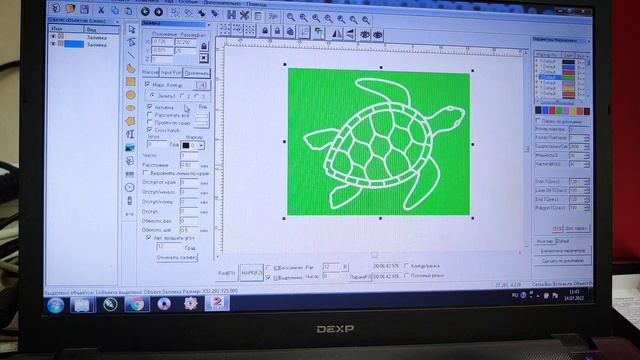
Task: Click the blue swatch in the color palette row
Action: pos(546,111)
